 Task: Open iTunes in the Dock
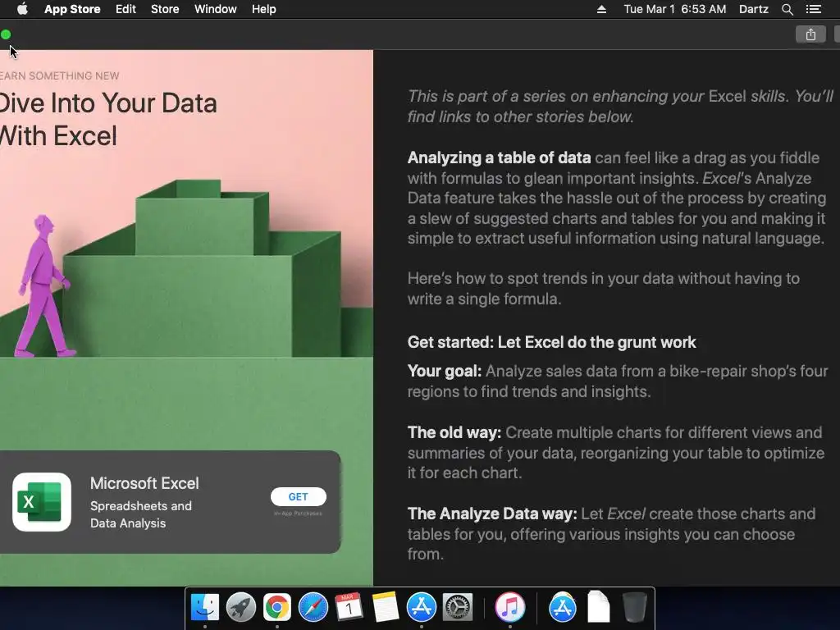coord(509,607)
